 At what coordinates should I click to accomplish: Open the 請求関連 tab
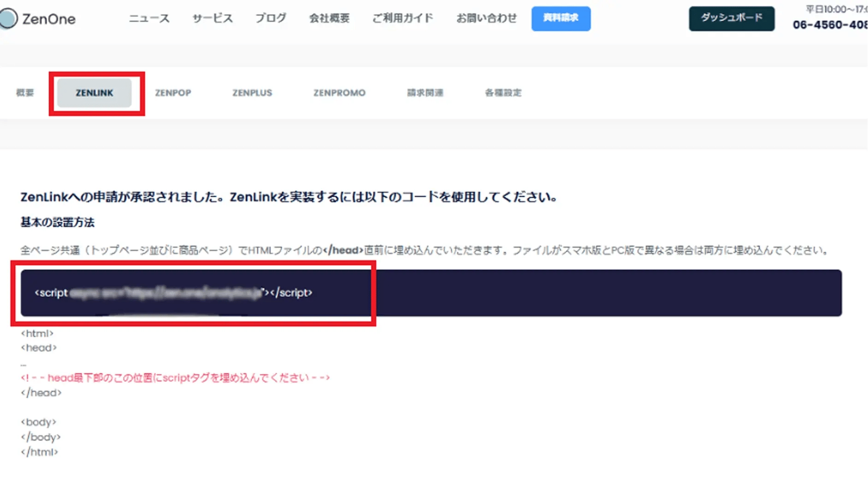pyautogui.click(x=425, y=93)
